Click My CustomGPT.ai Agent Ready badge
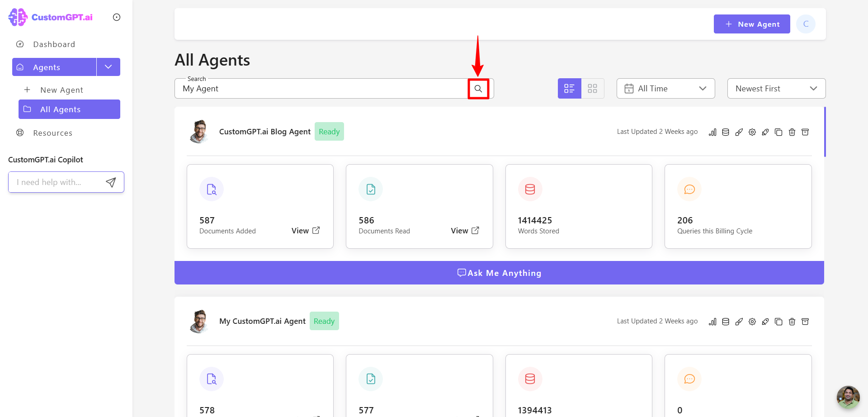 pos(324,321)
